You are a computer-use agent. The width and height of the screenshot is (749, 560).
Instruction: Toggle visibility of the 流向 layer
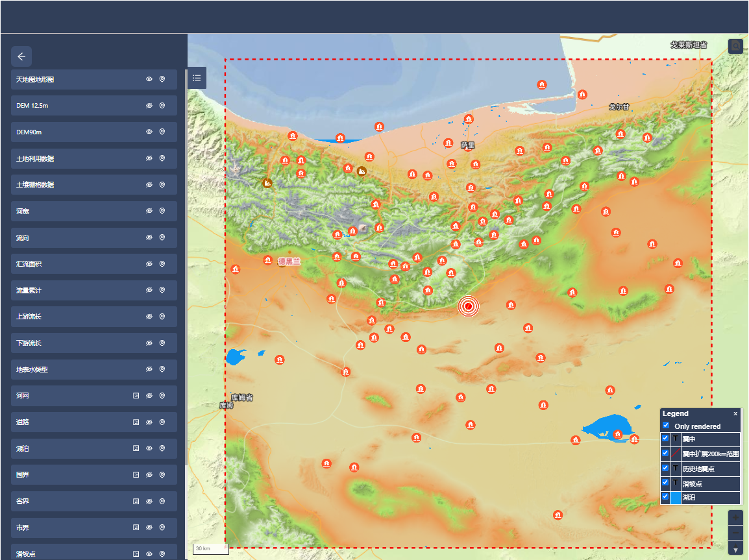pyautogui.click(x=149, y=238)
